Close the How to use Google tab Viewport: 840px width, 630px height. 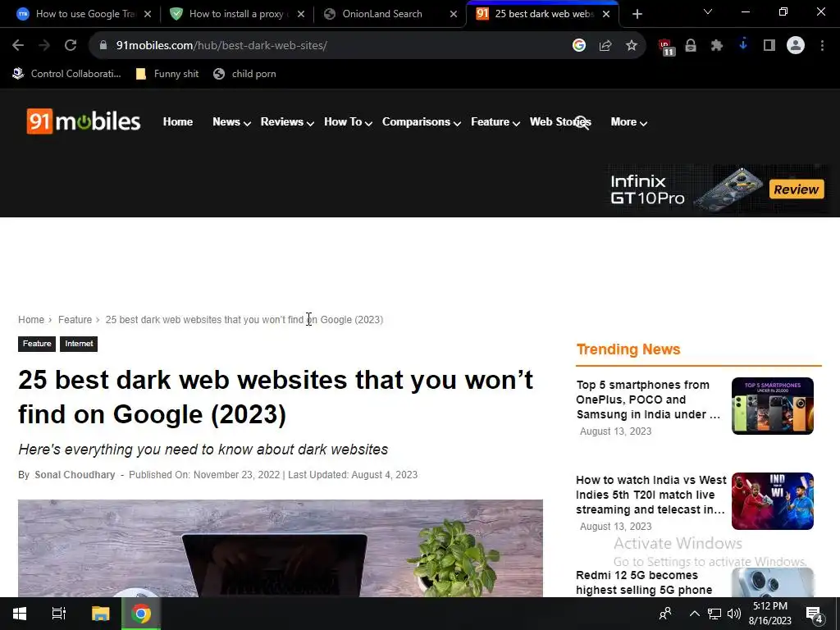coord(148,14)
